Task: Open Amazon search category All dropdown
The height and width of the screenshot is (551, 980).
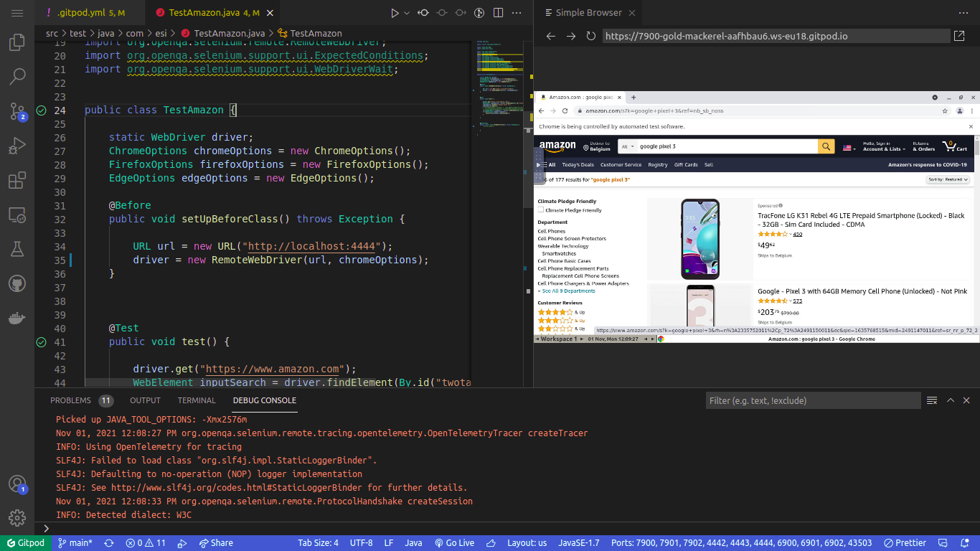Action: click(x=627, y=146)
